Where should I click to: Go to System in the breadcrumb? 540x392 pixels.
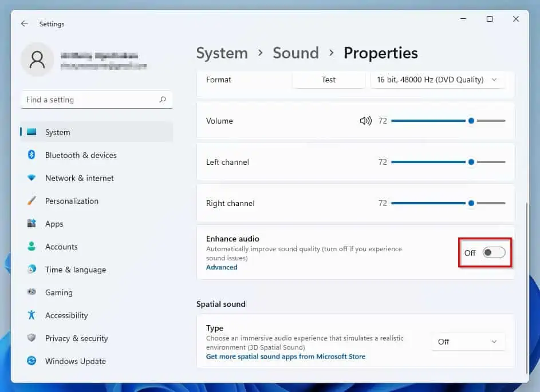[x=222, y=53]
